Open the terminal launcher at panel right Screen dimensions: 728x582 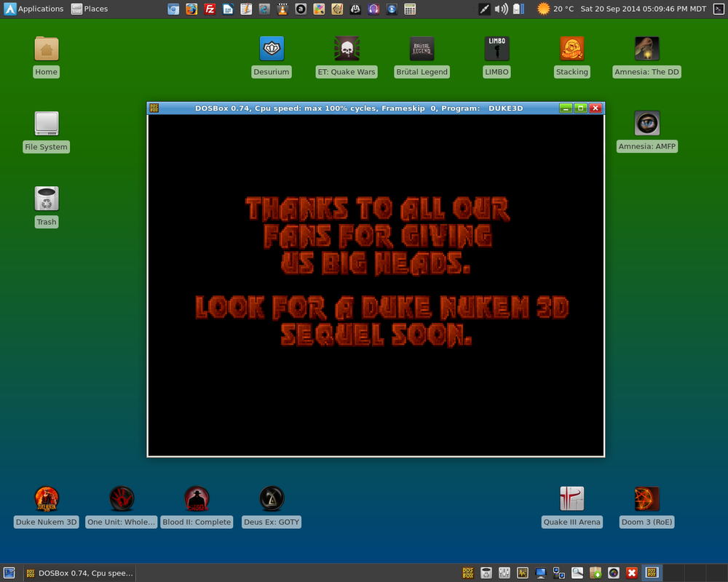click(719, 9)
